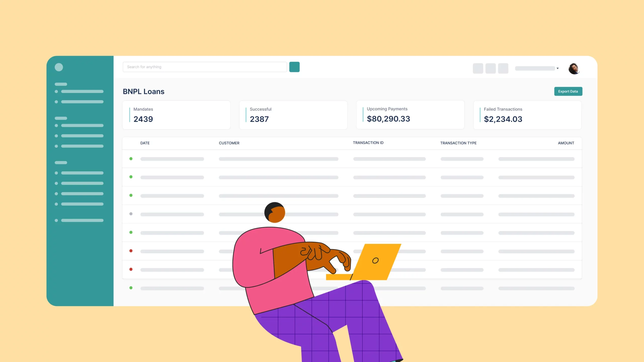Click the second layout toggle icon
Screen dimensions: 644x362
point(491,69)
